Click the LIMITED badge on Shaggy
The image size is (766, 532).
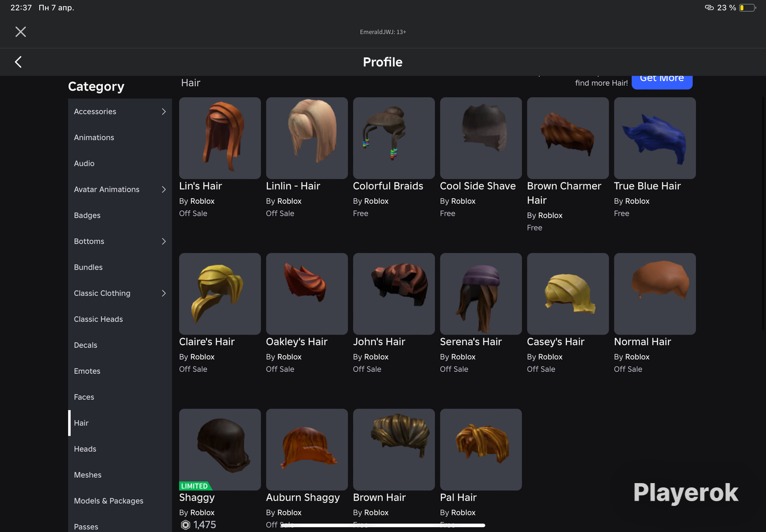[x=195, y=486]
